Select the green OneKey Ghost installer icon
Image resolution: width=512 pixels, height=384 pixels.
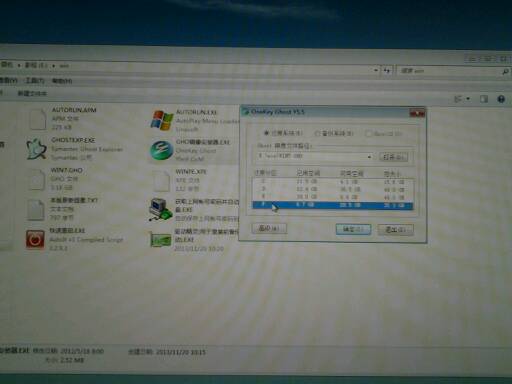[161, 150]
